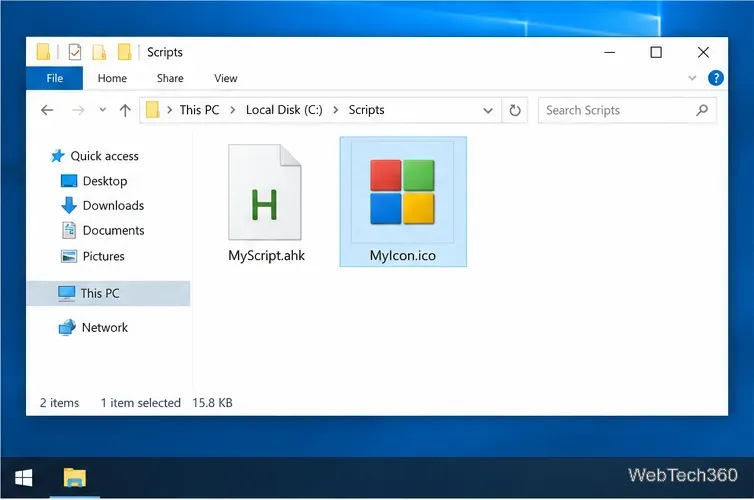Screen dimensions: 754x500
Task: Close the Scripts window
Action: pyautogui.click(x=703, y=52)
